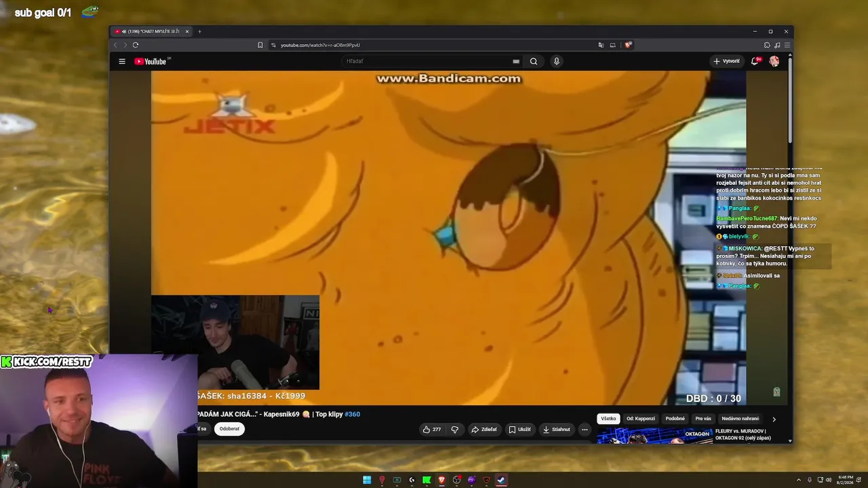Select the Pre vás filter chip
The width and height of the screenshot is (868, 488).
coord(703,419)
